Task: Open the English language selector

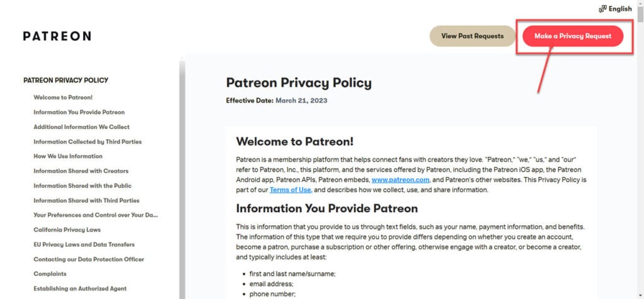Action: point(615,9)
